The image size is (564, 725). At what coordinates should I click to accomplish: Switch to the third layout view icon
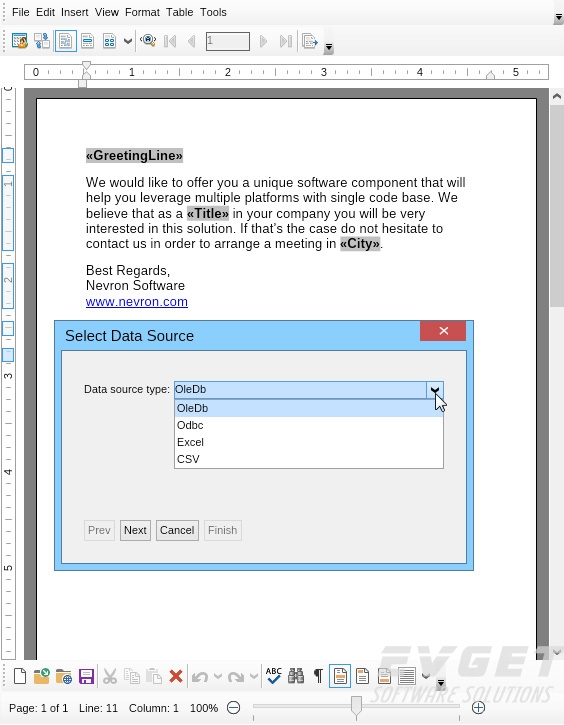(384, 676)
